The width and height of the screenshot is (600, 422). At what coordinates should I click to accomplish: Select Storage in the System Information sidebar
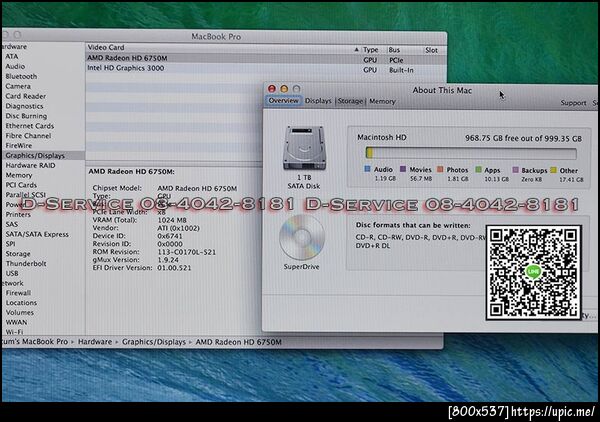pyautogui.click(x=18, y=254)
